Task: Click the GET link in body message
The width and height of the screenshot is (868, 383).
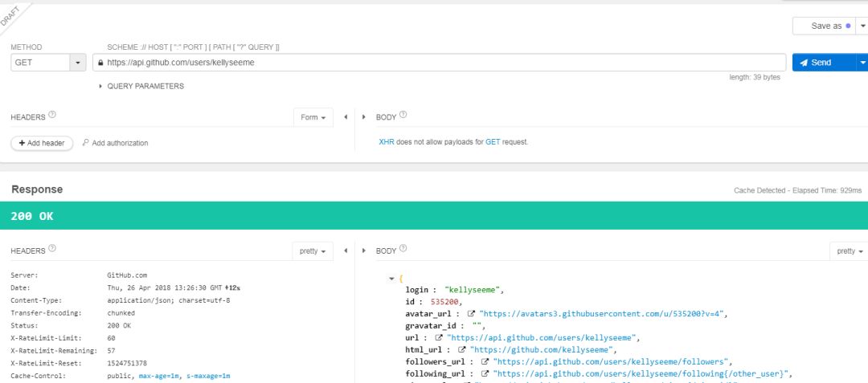Action: (x=493, y=142)
